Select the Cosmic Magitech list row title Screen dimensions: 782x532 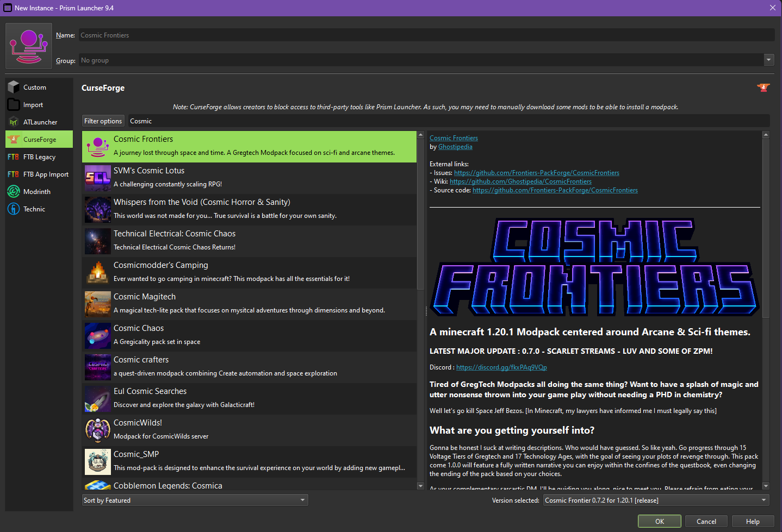(145, 297)
